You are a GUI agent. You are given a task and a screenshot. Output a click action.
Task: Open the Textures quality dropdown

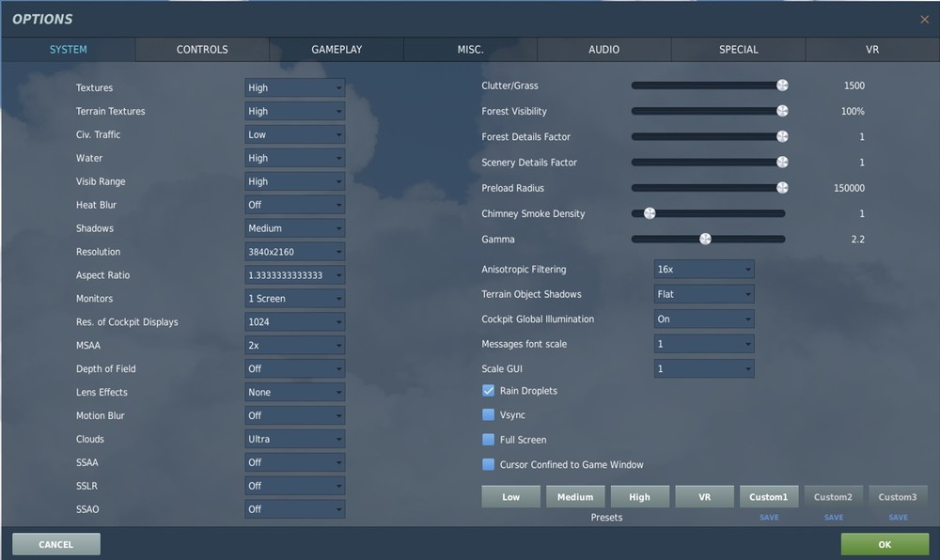[294, 87]
